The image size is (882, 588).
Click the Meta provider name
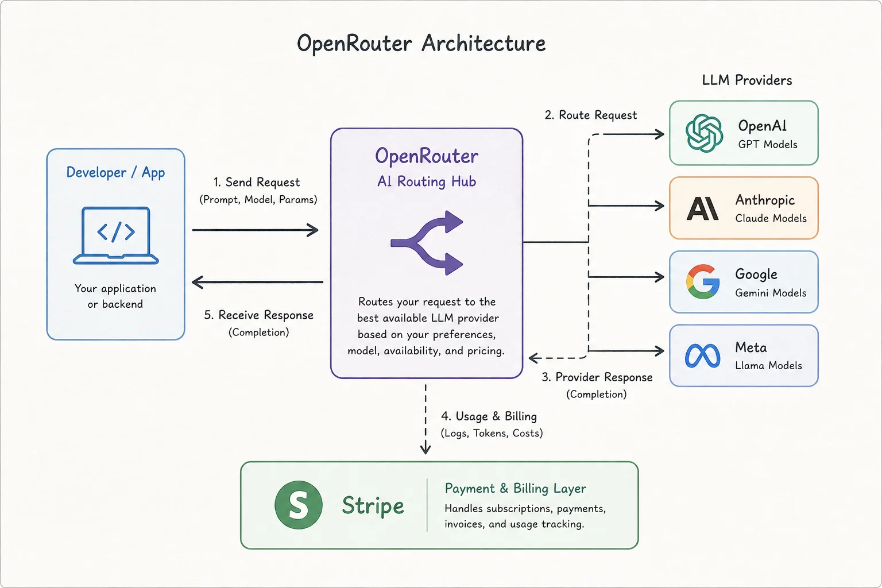(751, 347)
